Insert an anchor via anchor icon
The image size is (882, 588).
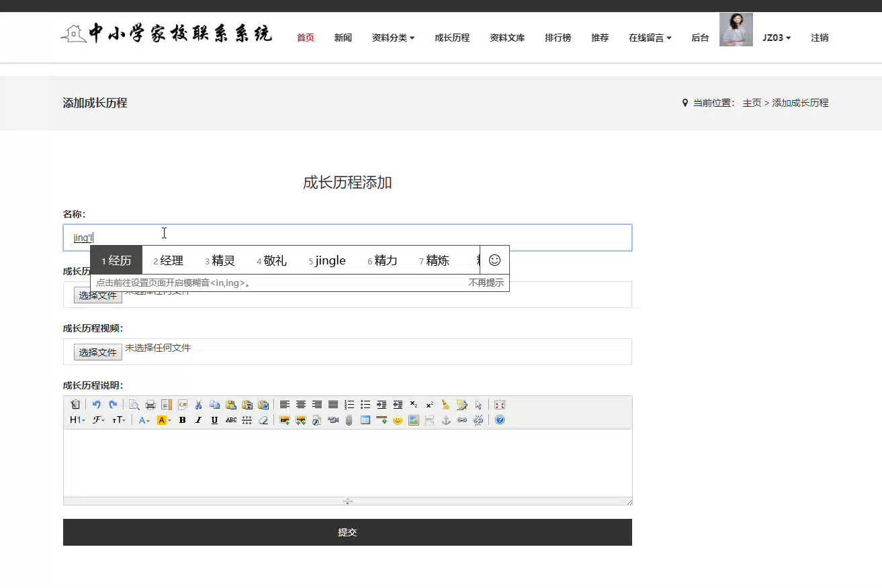[x=446, y=420]
